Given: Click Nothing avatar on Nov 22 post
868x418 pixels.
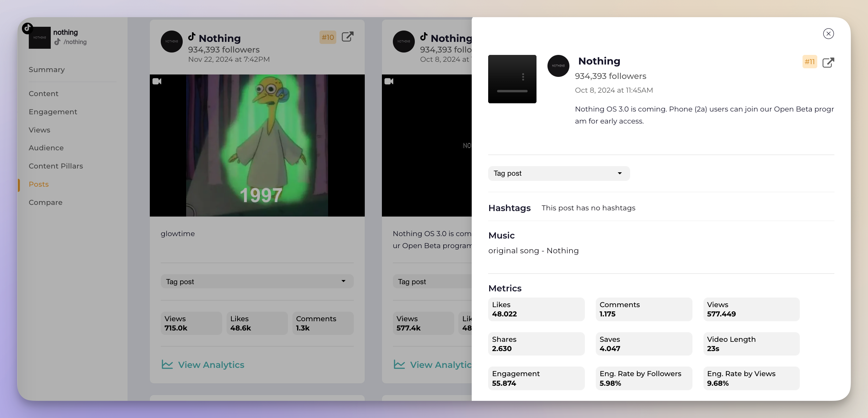Looking at the screenshot, I should 172,42.
